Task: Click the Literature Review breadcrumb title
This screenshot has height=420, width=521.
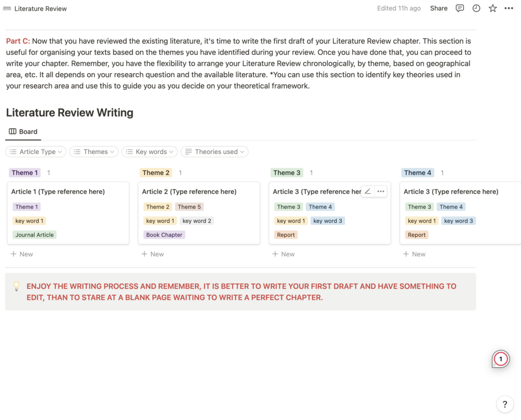Action: 40,9
